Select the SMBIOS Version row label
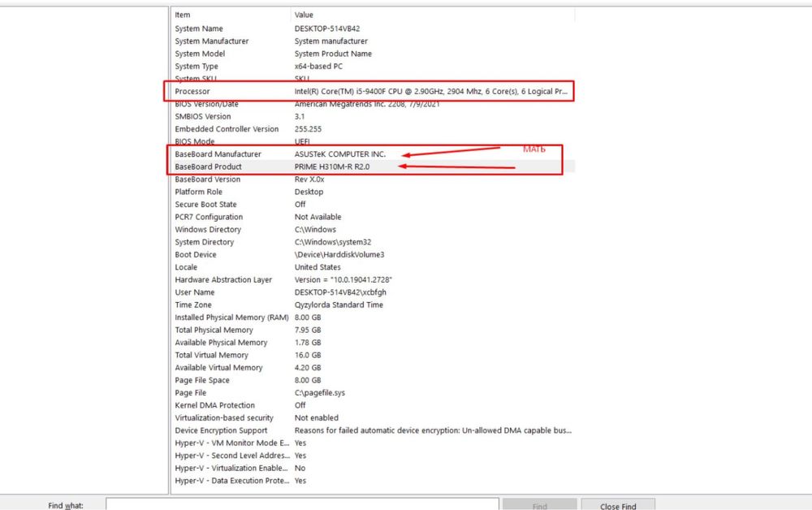Image resolution: width=812 pixels, height=510 pixels. 203,116
